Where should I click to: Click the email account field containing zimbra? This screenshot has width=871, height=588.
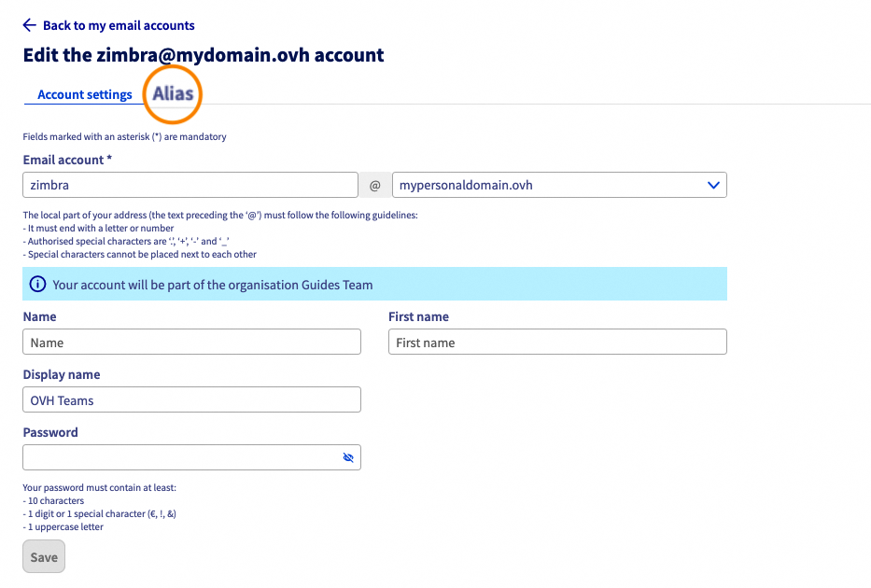click(x=190, y=185)
